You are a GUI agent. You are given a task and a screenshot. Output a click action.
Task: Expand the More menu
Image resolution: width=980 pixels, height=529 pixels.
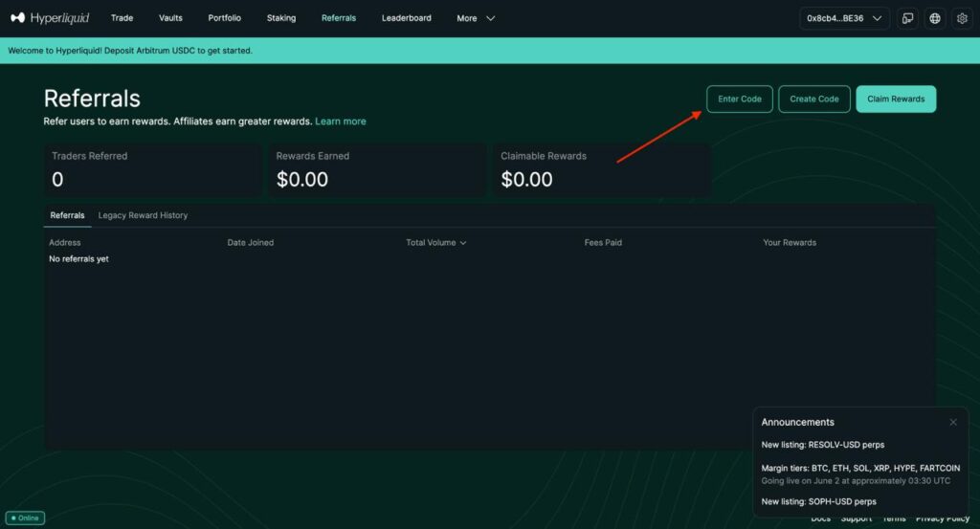[x=476, y=18]
